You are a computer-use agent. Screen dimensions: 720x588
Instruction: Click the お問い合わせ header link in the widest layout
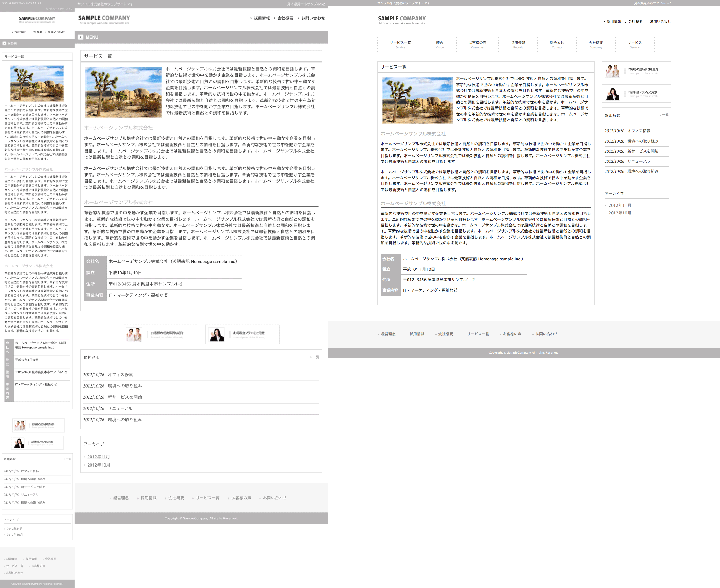point(660,22)
